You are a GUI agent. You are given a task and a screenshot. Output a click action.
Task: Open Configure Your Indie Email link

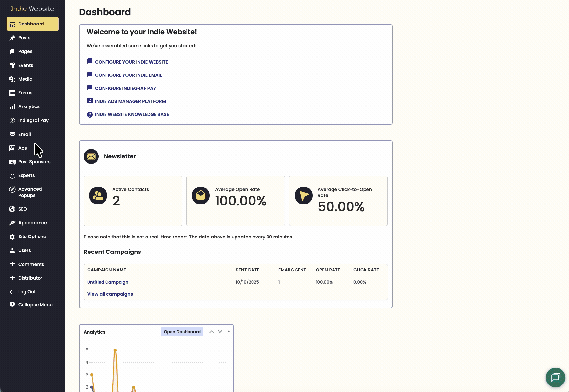[128, 75]
